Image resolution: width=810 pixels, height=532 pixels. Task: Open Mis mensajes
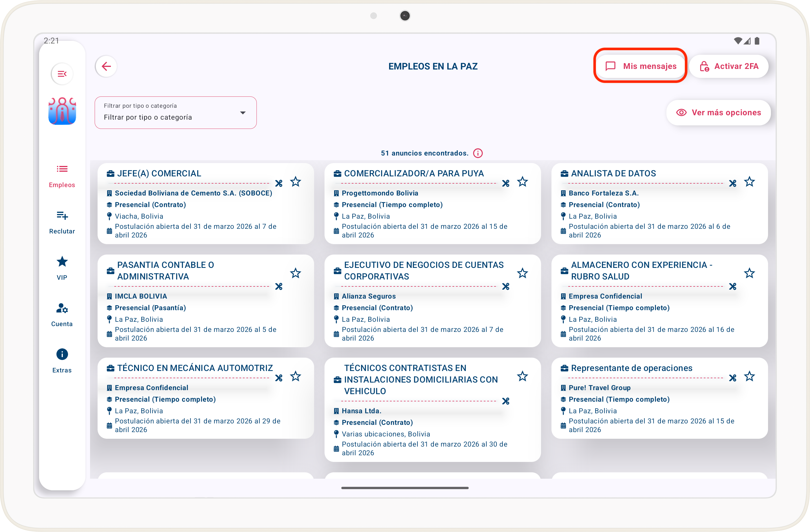coord(641,66)
